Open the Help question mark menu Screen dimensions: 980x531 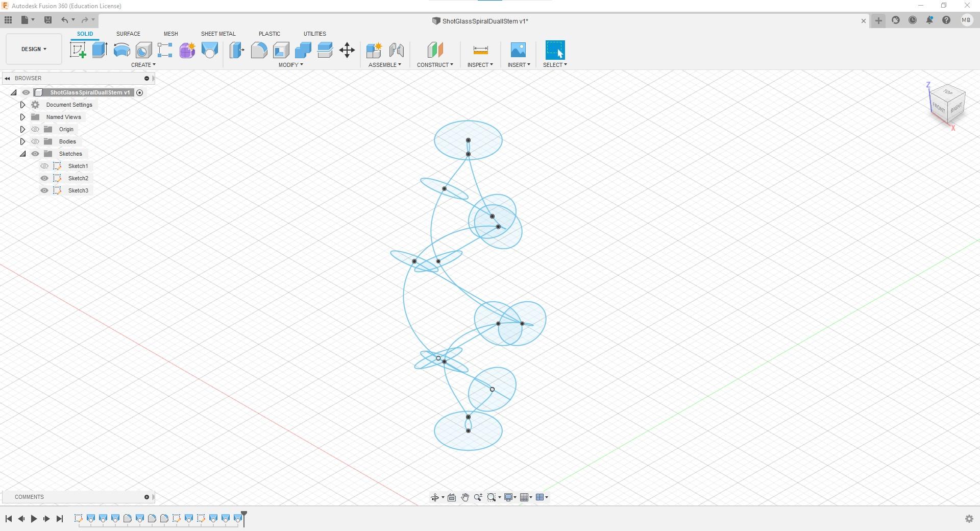946,20
